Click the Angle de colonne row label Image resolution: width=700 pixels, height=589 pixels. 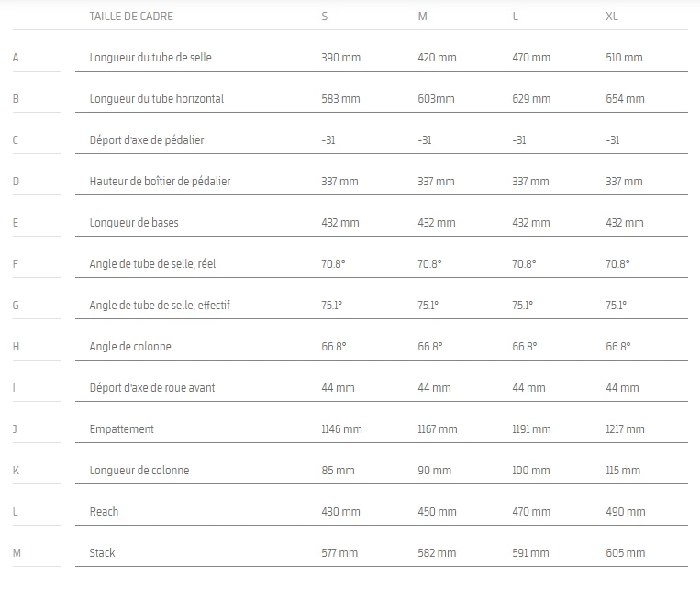[130, 347]
